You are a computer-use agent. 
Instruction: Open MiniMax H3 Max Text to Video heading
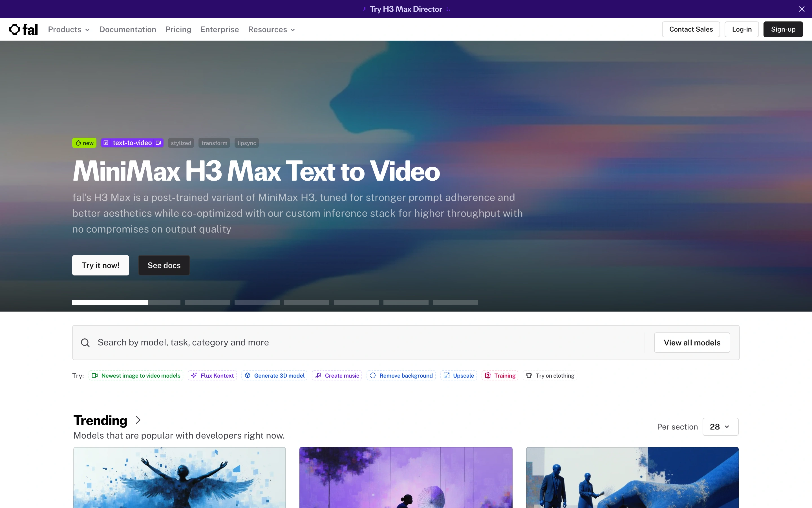[256, 171]
